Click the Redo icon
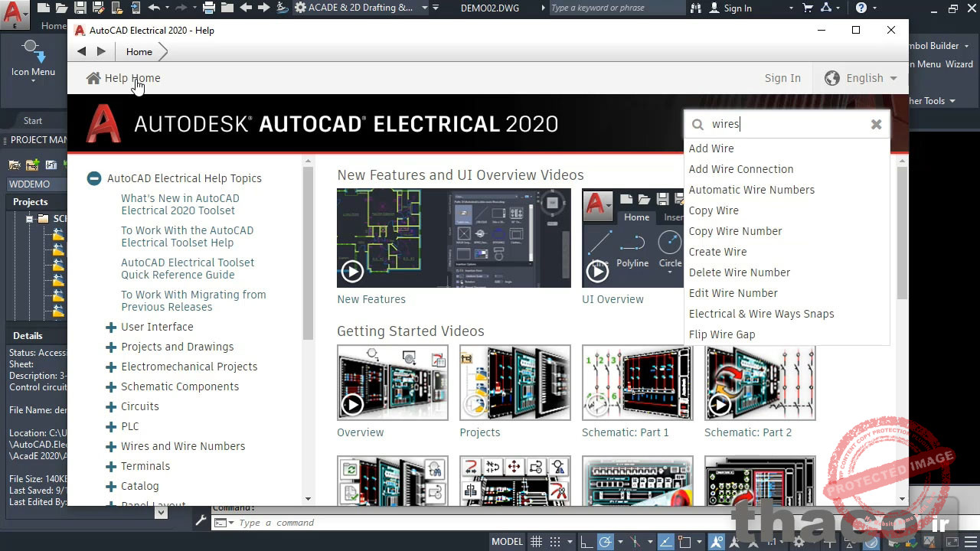 tap(180, 8)
